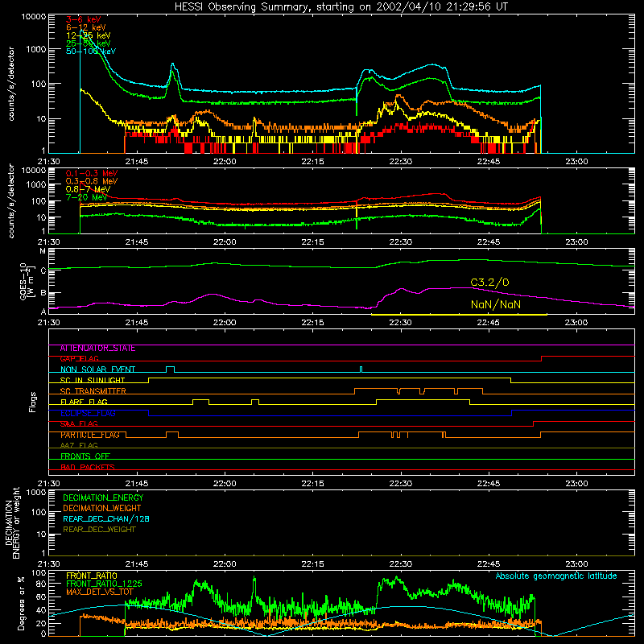Select the DECIMATION_WEIGHT legend label
This screenshot has height=644, width=644.
click(102, 509)
